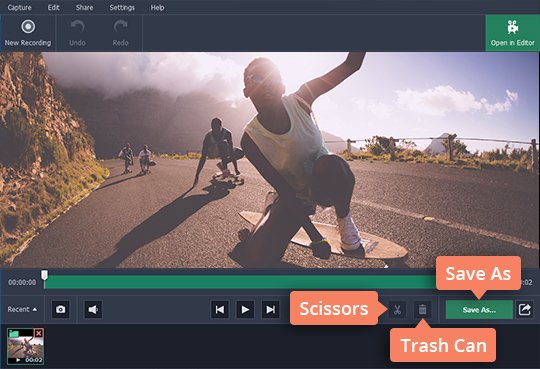Mute audio with speaker icon
This screenshot has height=369, width=540.
point(93,309)
